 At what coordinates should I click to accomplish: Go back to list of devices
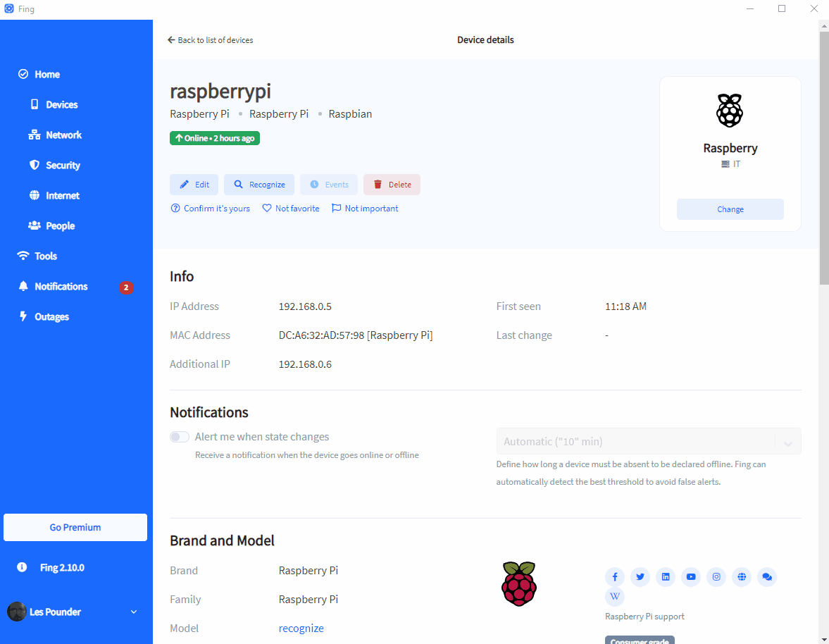[210, 40]
